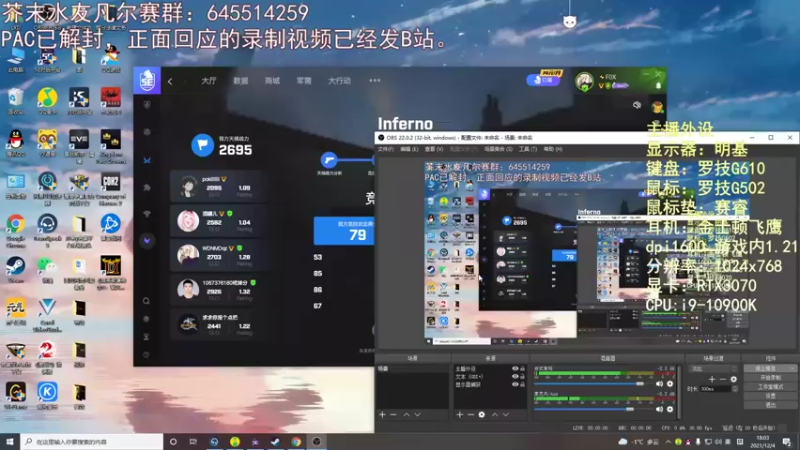Click the 5E client sidebar search icon
The image size is (800, 450).
(146, 301)
